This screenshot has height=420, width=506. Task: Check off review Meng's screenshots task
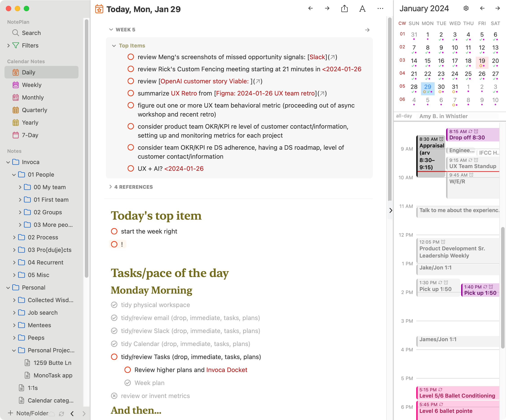coord(131,57)
